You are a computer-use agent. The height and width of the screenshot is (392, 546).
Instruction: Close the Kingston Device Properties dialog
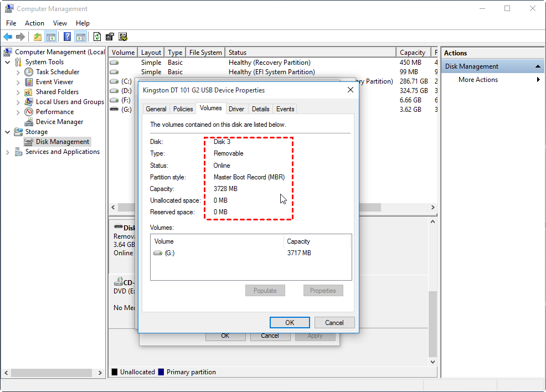coord(351,90)
